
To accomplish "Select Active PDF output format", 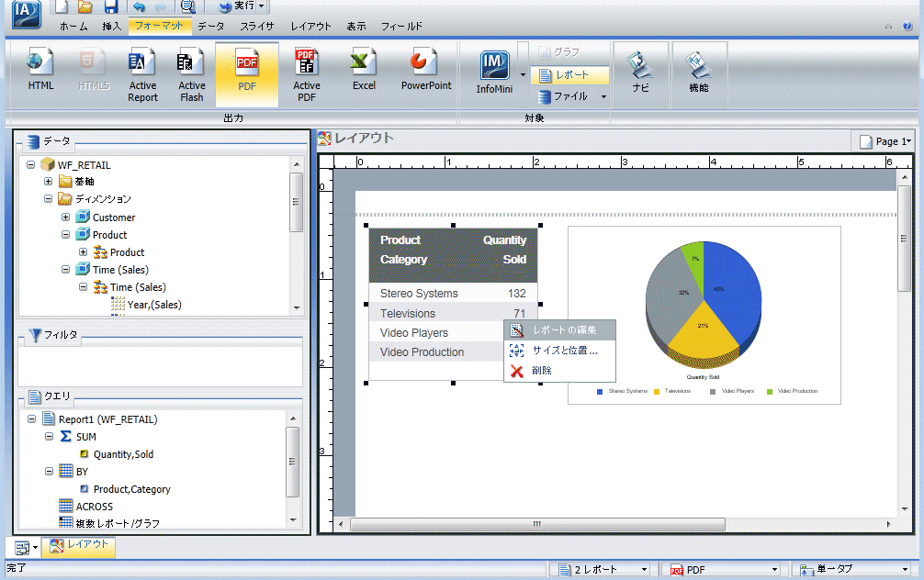I will tap(307, 74).
